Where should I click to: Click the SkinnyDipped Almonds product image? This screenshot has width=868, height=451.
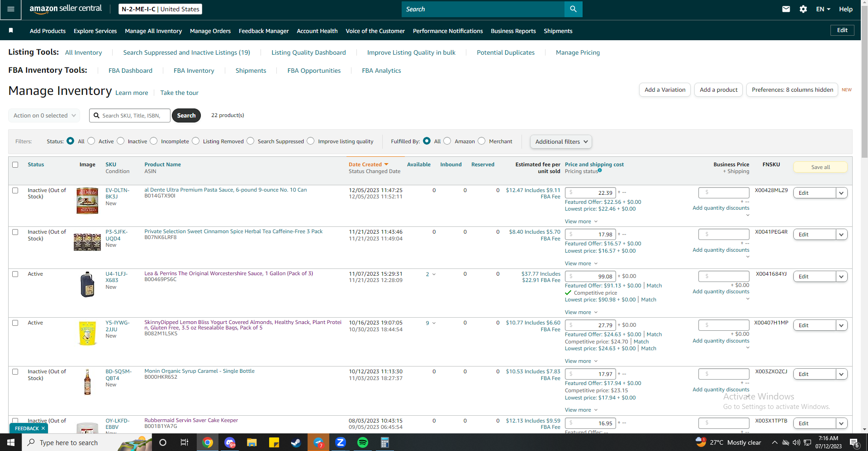click(x=87, y=333)
